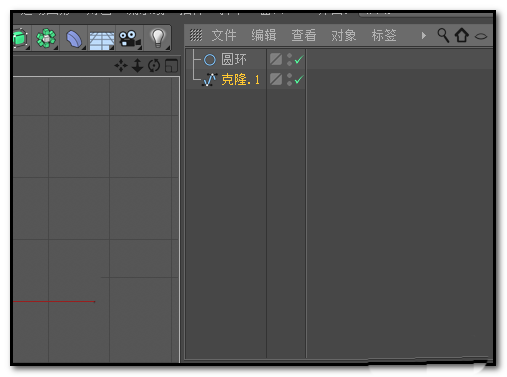Open the 查看 menu in Object Manager
The image size is (507, 377).
[304, 35]
